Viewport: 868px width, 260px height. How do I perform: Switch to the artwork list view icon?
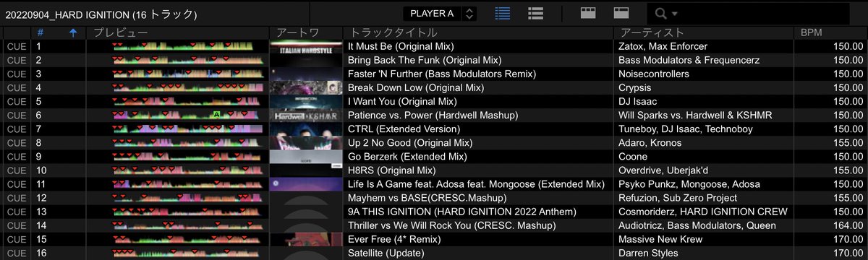tap(536, 13)
